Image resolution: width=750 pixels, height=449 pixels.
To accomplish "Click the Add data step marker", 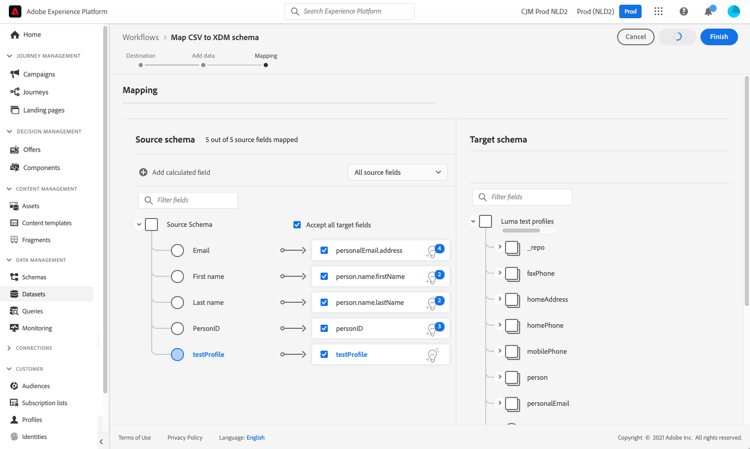I will coord(203,65).
